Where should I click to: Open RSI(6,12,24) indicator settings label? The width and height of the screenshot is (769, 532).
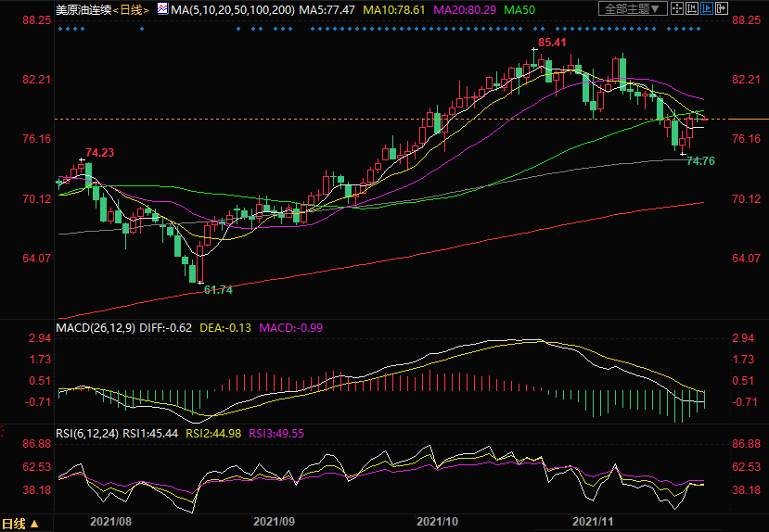point(87,431)
